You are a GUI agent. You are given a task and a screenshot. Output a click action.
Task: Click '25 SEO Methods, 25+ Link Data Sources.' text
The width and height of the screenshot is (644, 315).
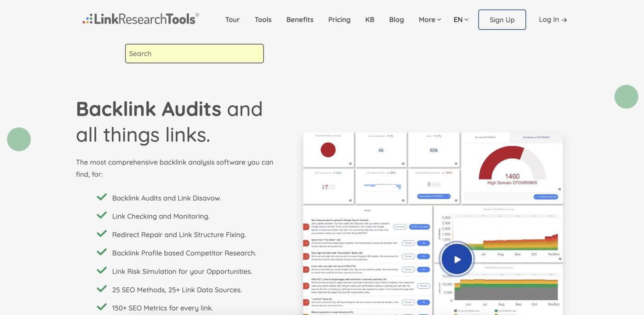[177, 290]
